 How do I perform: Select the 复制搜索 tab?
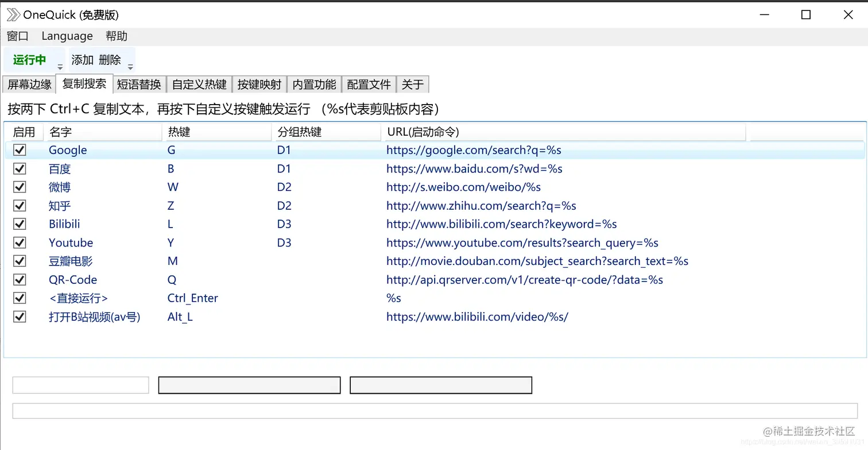[84, 84]
